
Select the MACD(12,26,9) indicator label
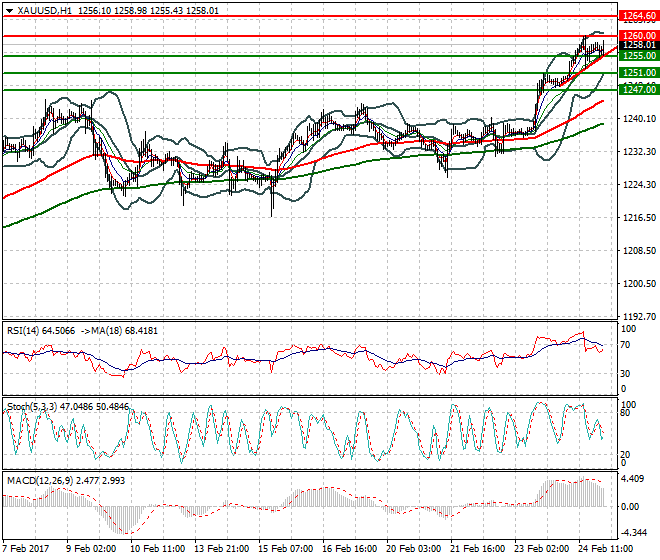40,481
